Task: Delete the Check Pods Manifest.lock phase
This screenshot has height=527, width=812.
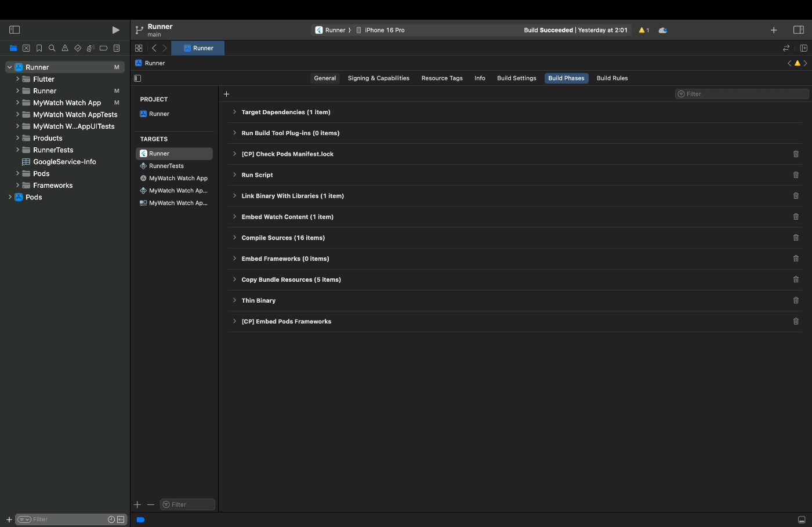Action: (796, 154)
